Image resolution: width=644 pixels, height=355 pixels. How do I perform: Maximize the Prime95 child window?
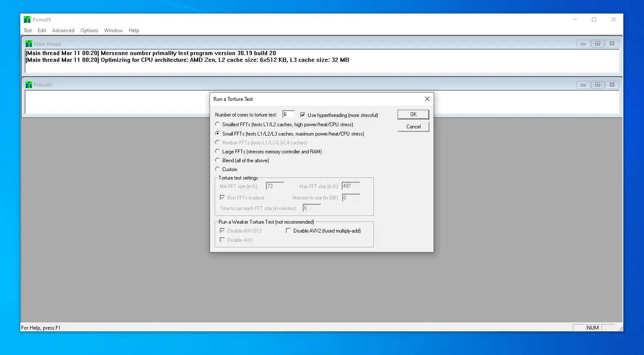(598, 85)
